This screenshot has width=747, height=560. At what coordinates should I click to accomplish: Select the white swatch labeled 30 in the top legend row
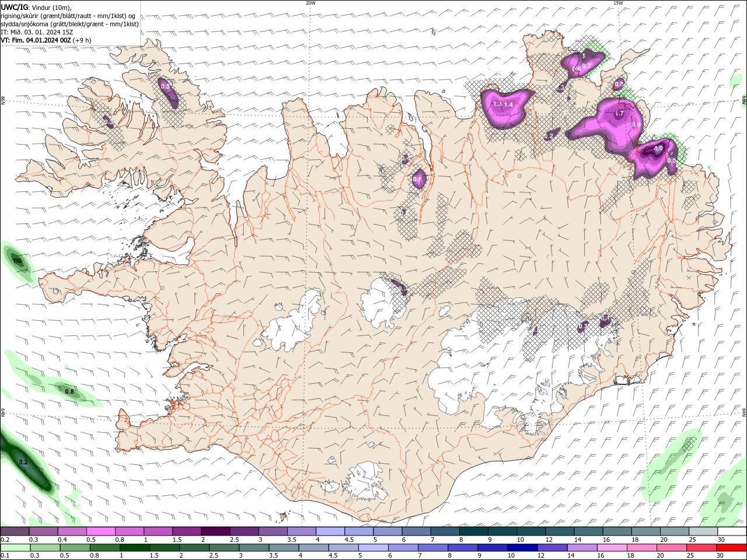click(732, 531)
